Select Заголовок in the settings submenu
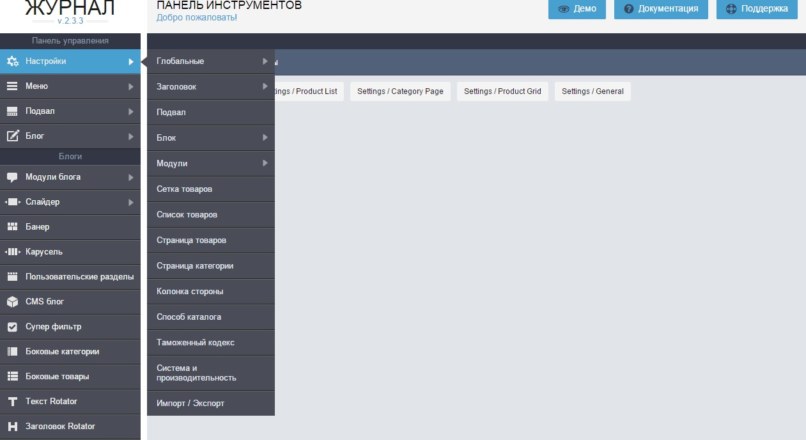806x440 pixels. pyautogui.click(x=211, y=87)
